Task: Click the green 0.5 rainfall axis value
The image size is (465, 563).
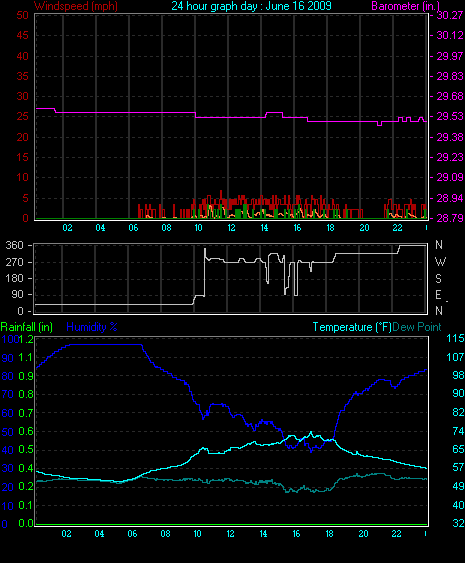Action: pyautogui.click(x=26, y=450)
